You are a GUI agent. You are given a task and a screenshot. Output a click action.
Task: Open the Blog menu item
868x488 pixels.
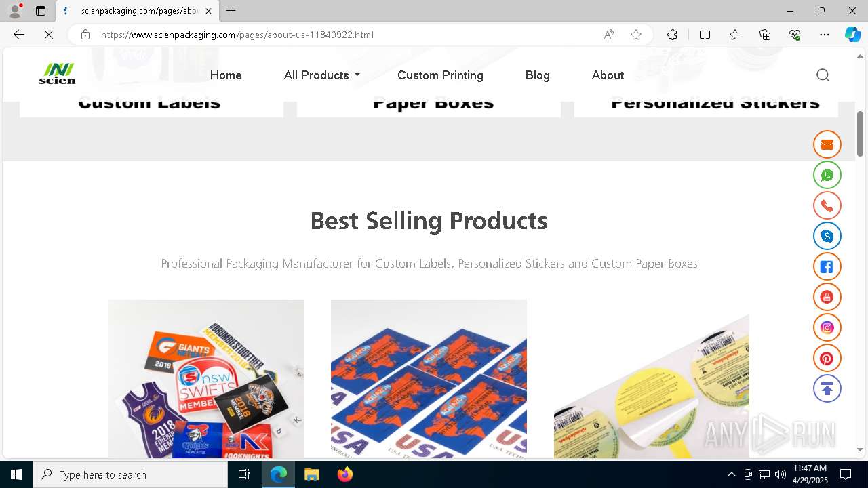tap(537, 75)
